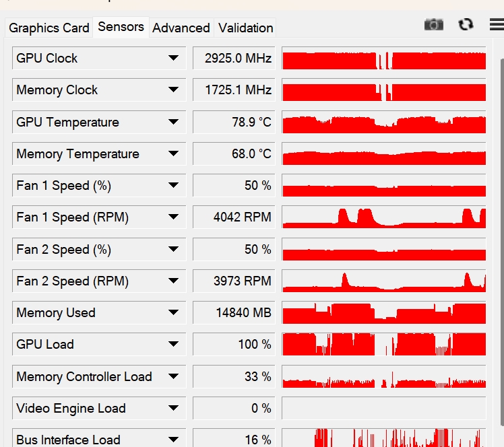The height and width of the screenshot is (447, 504).
Task: Click the Fan 1 Speed (%) dropdown
Action: (x=173, y=186)
